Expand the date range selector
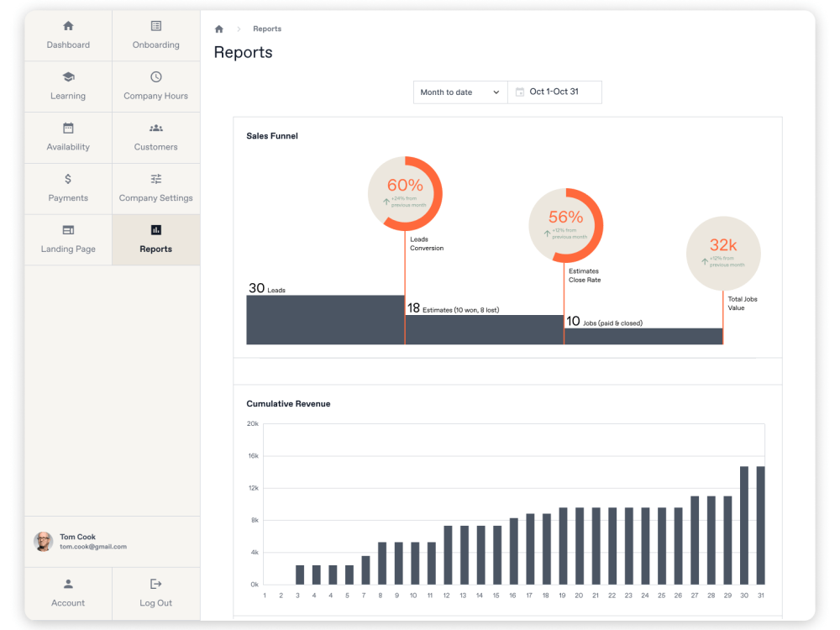 pos(554,92)
